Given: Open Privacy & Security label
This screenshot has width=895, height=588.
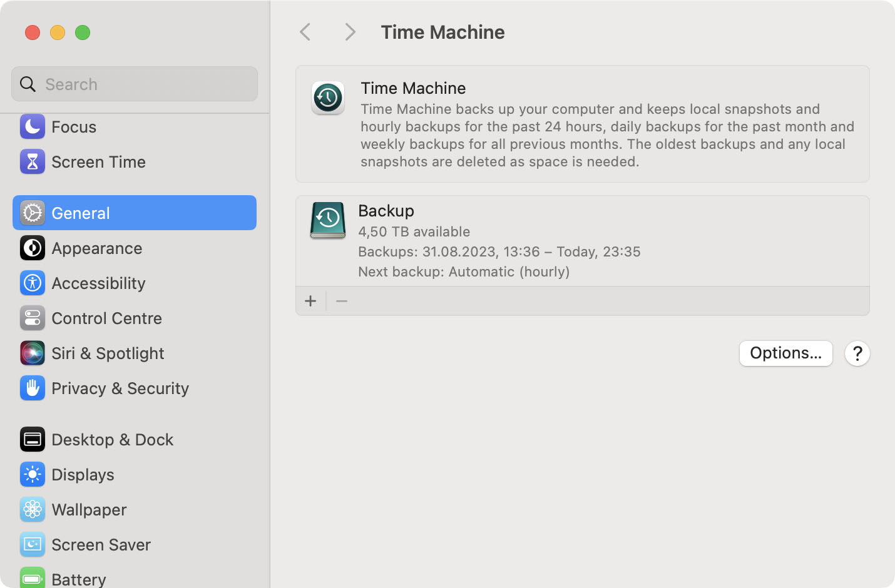Looking at the screenshot, I should (x=120, y=388).
